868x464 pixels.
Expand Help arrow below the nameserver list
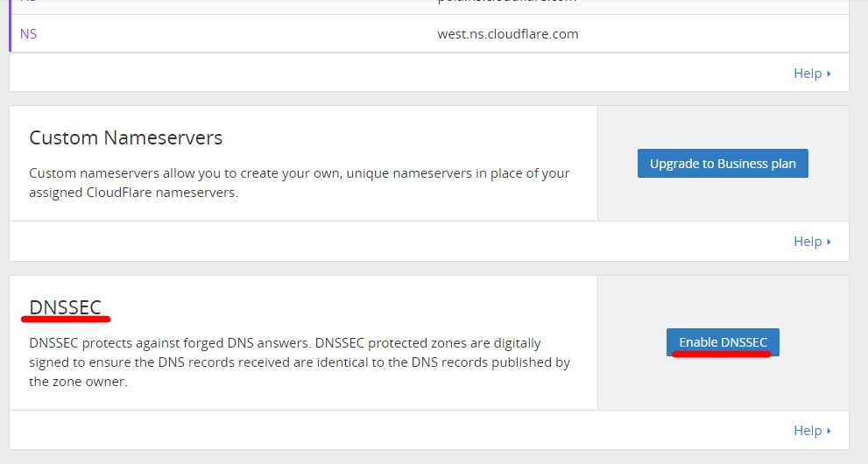click(x=829, y=74)
